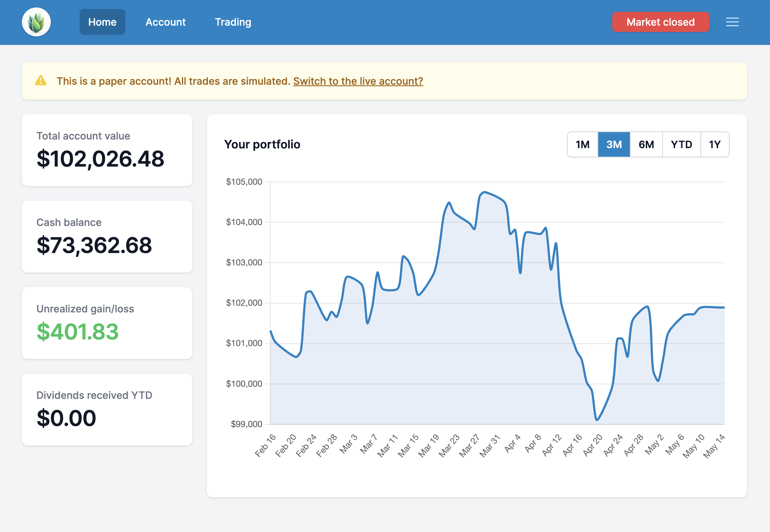The height and width of the screenshot is (532, 770).
Task: Open the Home navigation tab
Action: pos(102,22)
